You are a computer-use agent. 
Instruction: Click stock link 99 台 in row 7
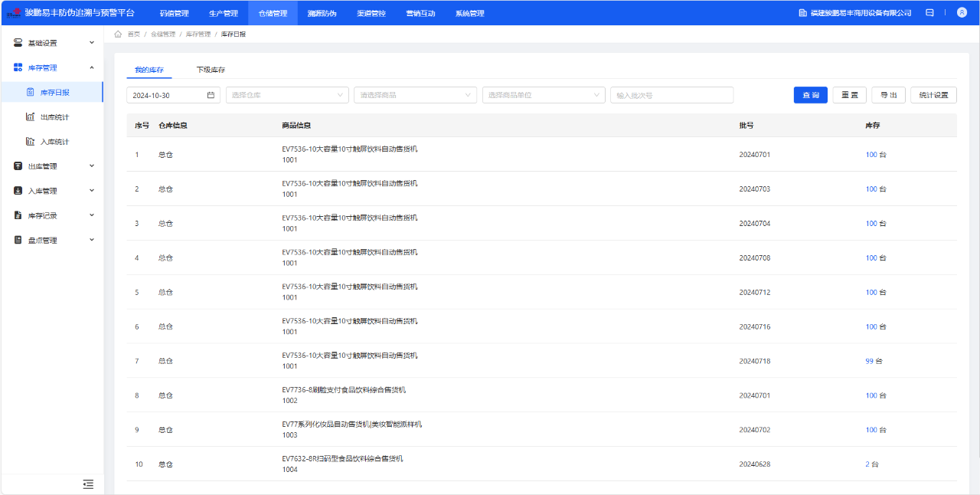tap(873, 361)
